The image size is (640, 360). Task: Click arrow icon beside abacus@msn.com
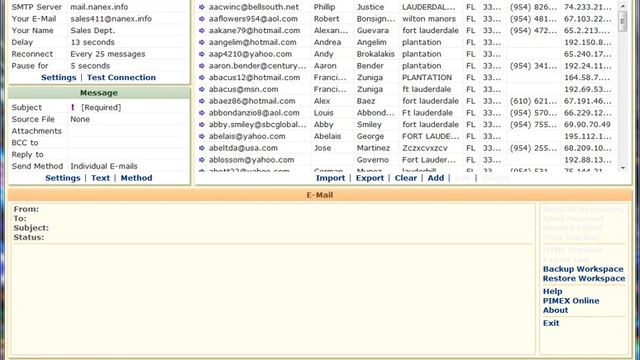pyautogui.click(x=202, y=89)
